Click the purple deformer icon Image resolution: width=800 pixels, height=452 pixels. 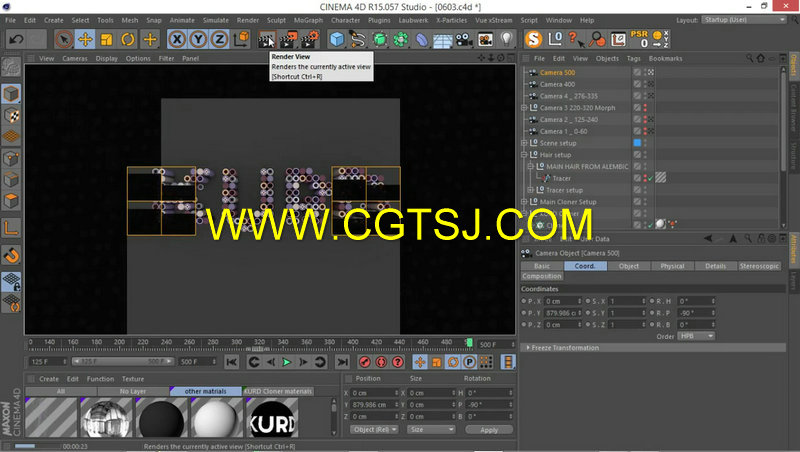point(422,39)
